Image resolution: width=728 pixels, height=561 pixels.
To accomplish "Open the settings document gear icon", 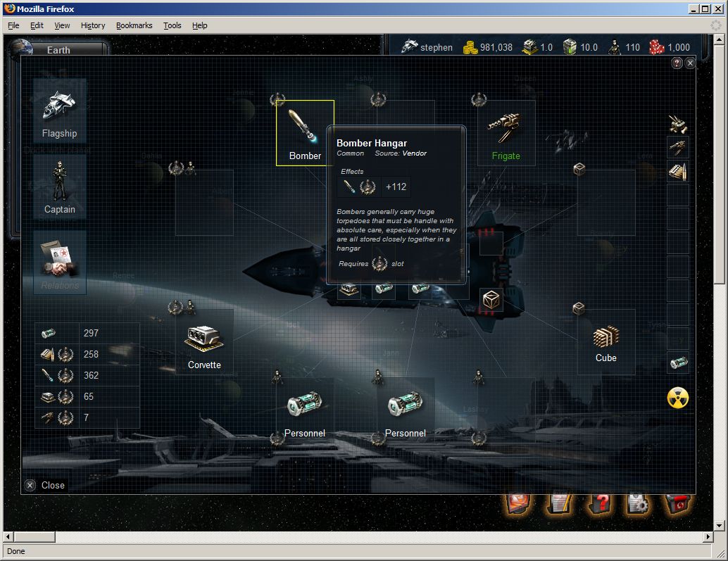I will pos(638,503).
